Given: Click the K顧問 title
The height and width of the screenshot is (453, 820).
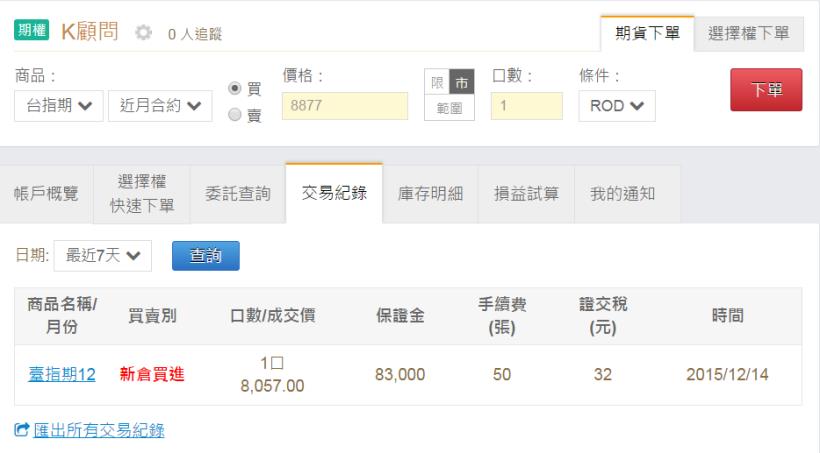Looking at the screenshot, I should pyautogui.click(x=89, y=31).
